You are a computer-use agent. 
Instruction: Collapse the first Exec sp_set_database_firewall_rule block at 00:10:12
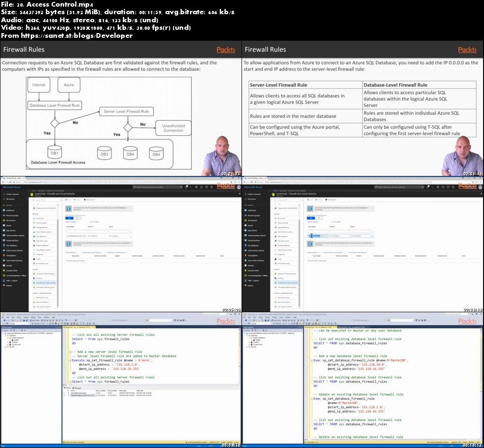click(x=312, y=360)
